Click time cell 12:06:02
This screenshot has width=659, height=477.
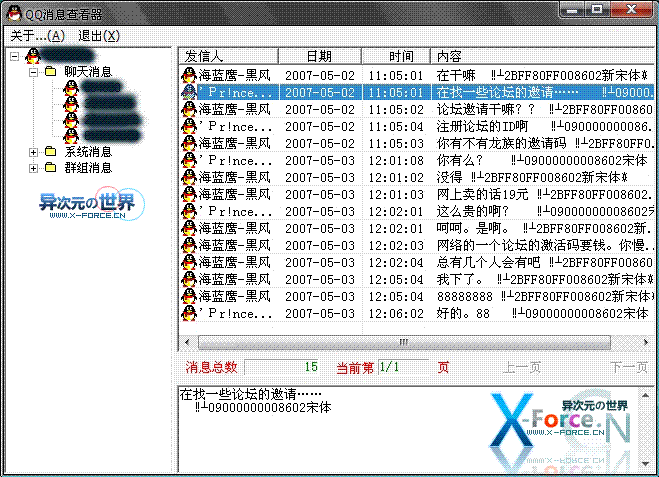(396, 314)
